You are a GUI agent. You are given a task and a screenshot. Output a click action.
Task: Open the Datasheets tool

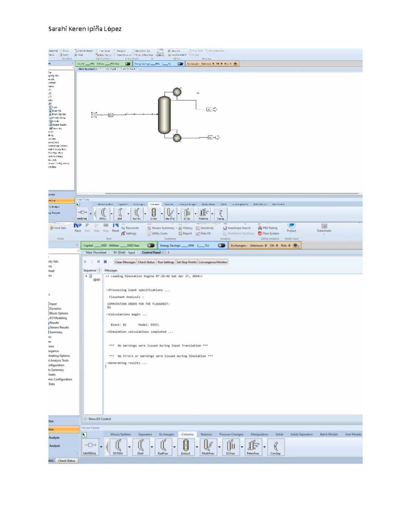click(x=325, y=228)
